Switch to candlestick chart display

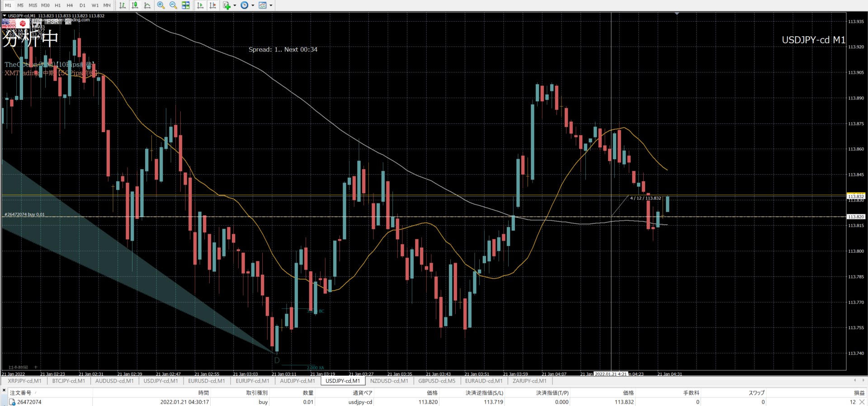[x=135, y=5]
